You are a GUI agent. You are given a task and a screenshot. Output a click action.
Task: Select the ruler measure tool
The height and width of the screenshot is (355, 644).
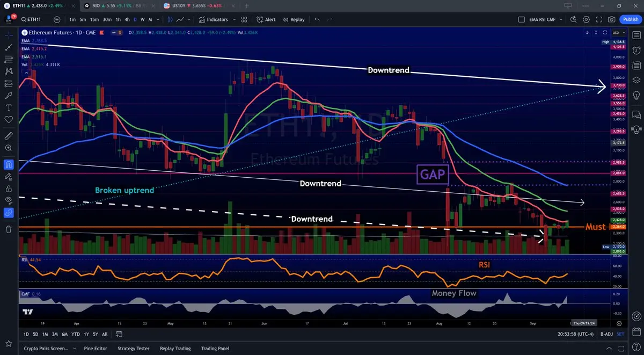(9, 135)
